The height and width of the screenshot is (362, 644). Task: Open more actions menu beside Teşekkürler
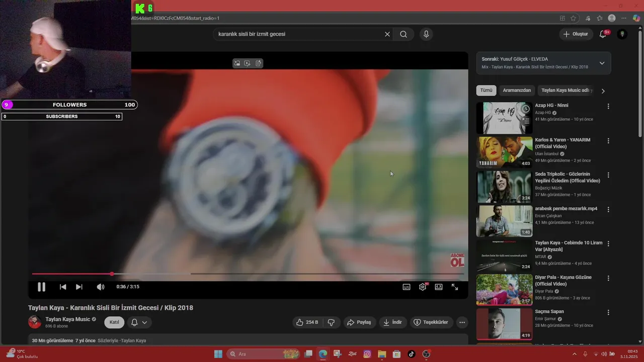click(462, 322)
